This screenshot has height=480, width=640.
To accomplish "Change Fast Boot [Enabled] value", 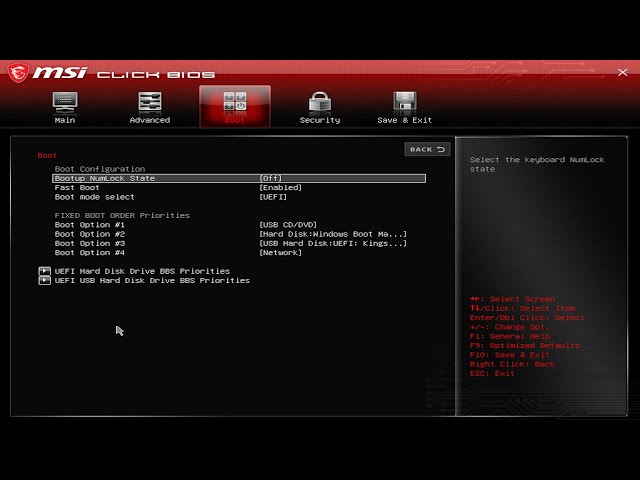I will click(x=280, y=188).
